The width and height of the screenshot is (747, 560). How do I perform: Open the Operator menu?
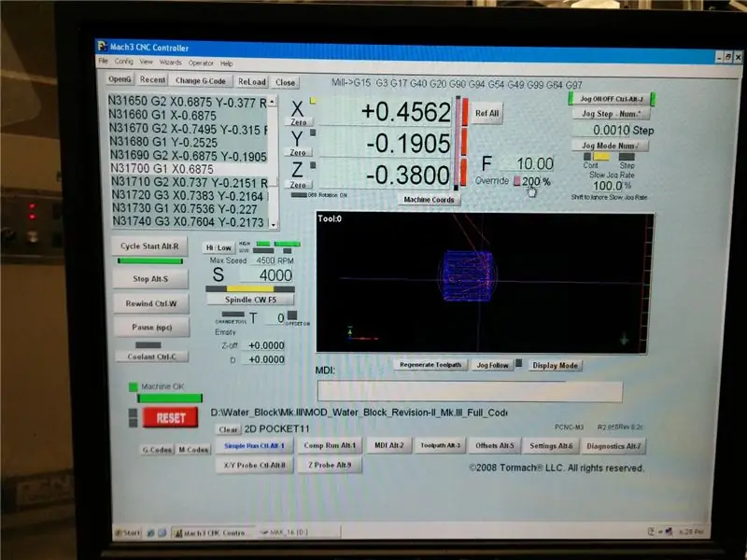tap(201, 63)
